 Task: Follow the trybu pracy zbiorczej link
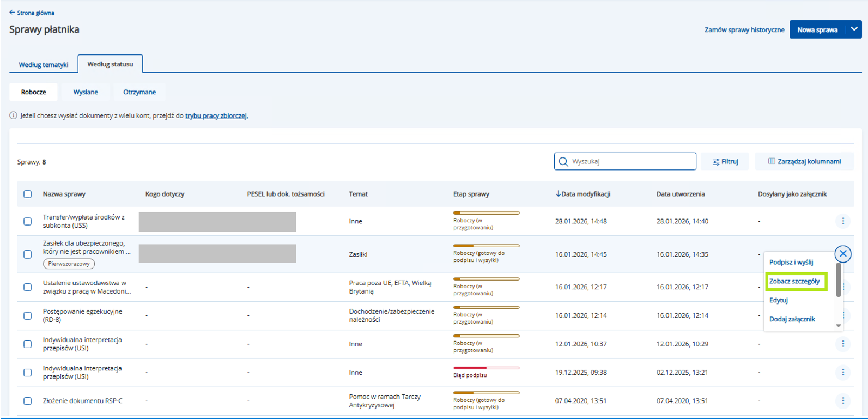216,116
